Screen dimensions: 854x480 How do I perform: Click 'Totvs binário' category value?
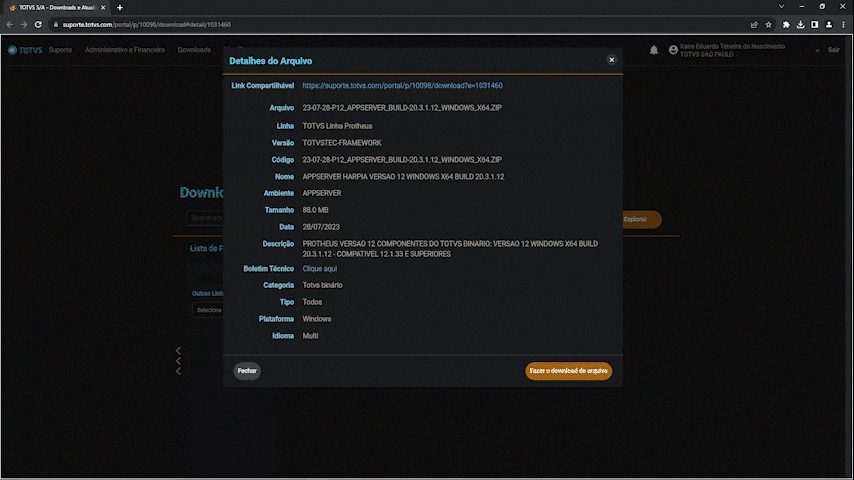click(322, 285)
